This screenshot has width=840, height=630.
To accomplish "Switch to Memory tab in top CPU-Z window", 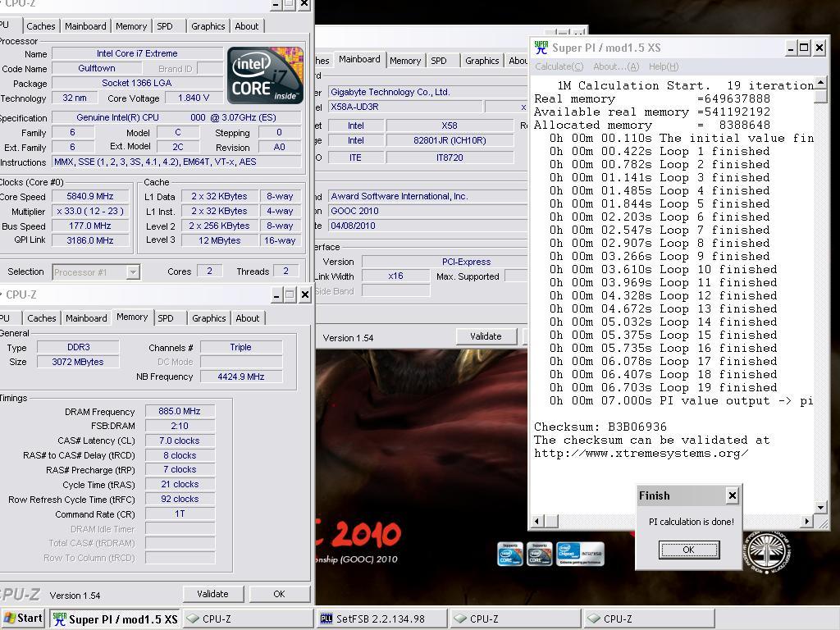I will click(130, 26).
